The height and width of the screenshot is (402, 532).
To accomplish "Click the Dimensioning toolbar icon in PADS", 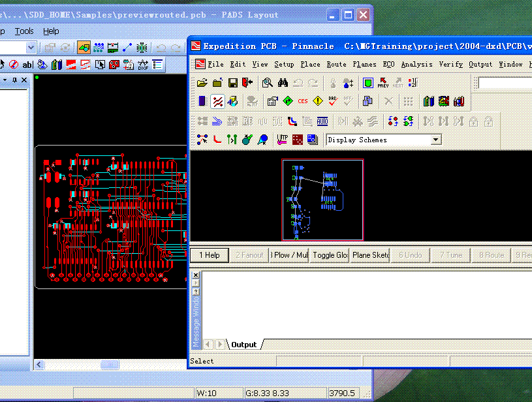I will click(x=113, y=48).
